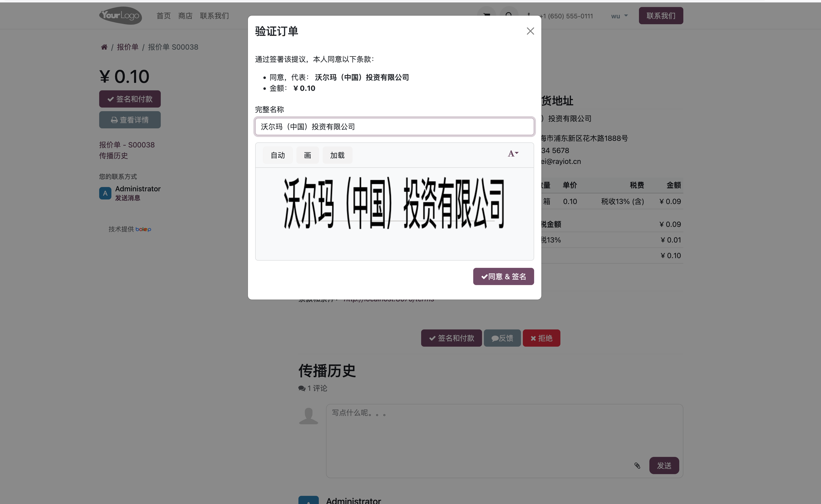Click the 完整名称 input field
This screenshot has width=821, height=504.
pos(394,127)
